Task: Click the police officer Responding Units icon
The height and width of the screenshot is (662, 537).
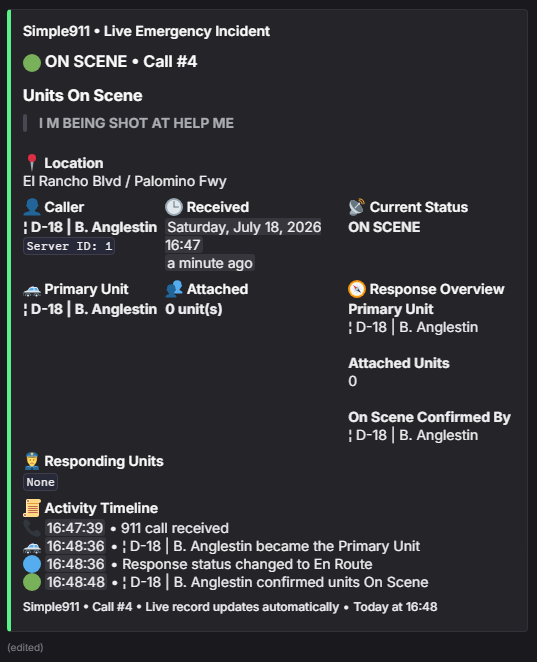Action: 32,461
